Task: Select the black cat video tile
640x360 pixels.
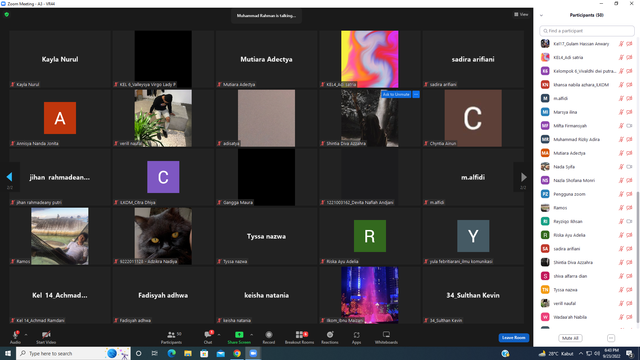Action: (x=163, y=236)
